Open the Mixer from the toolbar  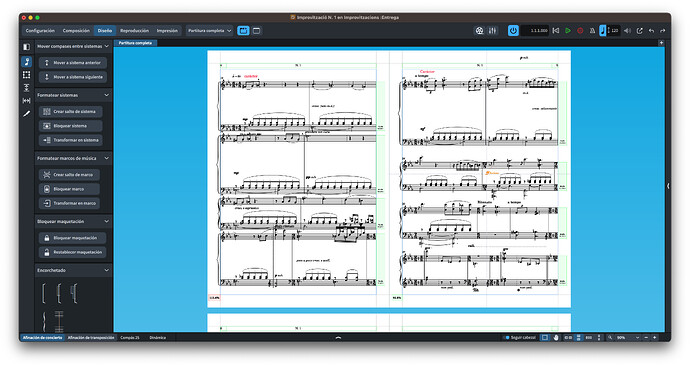(492, 30)
